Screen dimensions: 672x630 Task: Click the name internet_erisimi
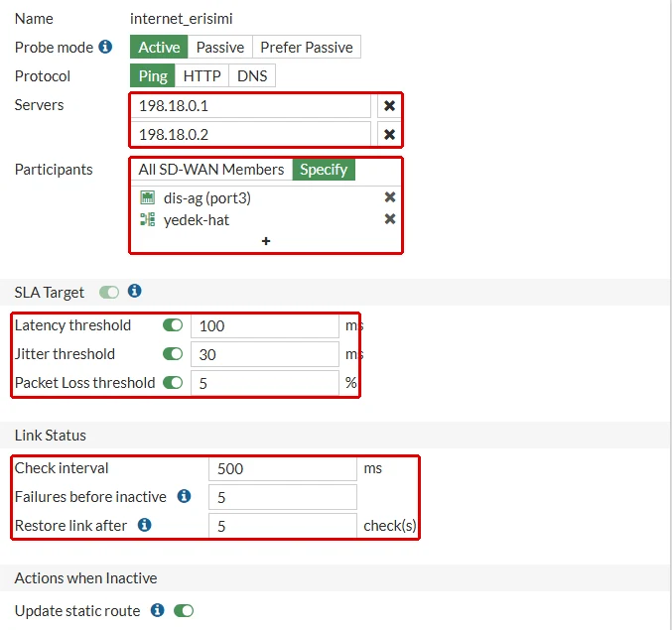(182, 19)
